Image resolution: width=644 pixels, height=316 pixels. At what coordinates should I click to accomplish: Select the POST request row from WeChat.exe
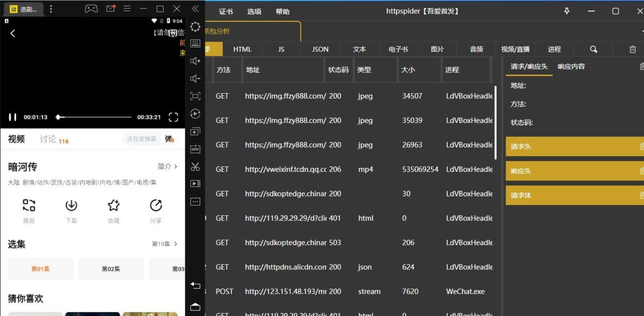tap(350, 292)
